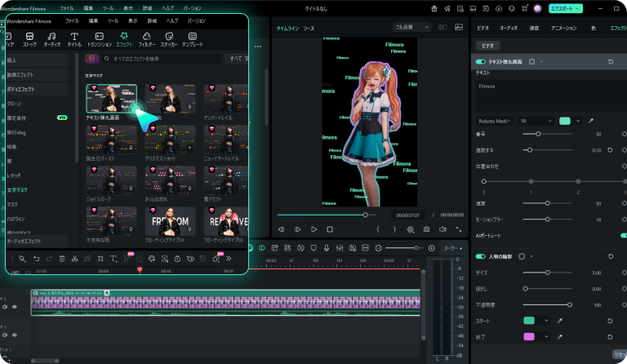The image size is (627, 364).
Task: Click the eyedropper next to text color
Action: click(590, 121)
